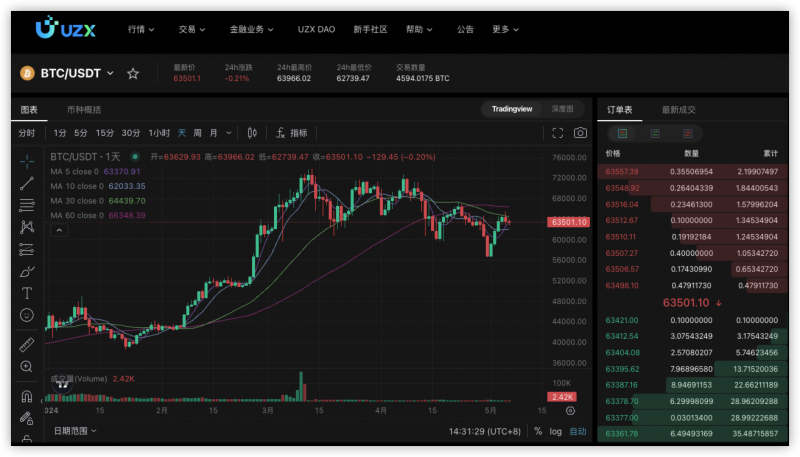Select the ruler measure tool
The height and width of the screenshot is (457, 800).
click(x=27, y=345)
